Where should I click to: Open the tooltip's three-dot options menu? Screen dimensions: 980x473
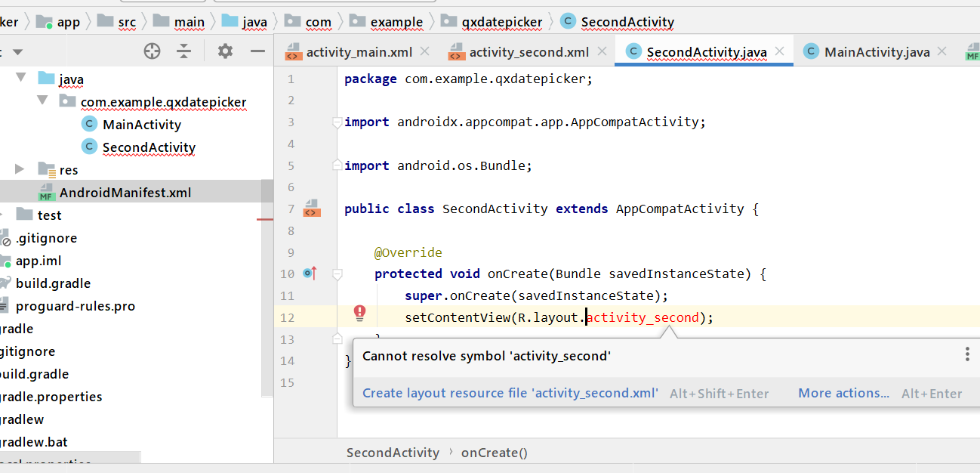967,354
